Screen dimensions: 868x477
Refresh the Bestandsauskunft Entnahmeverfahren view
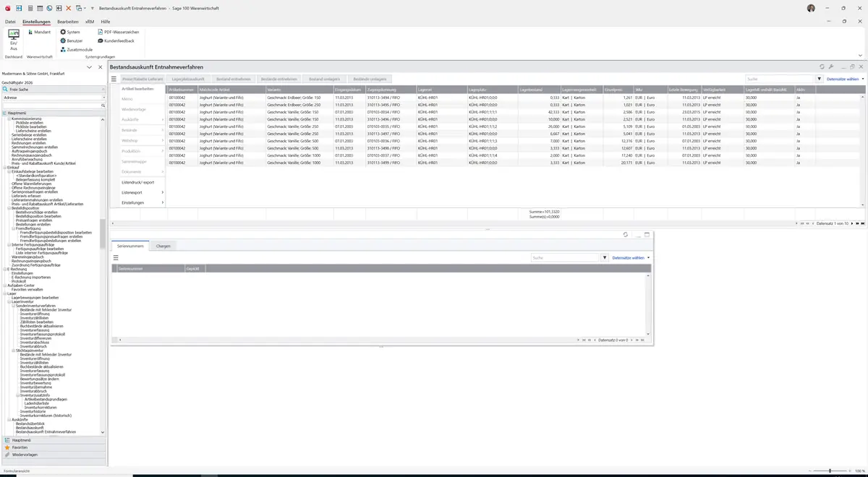(x=822, y=66)
